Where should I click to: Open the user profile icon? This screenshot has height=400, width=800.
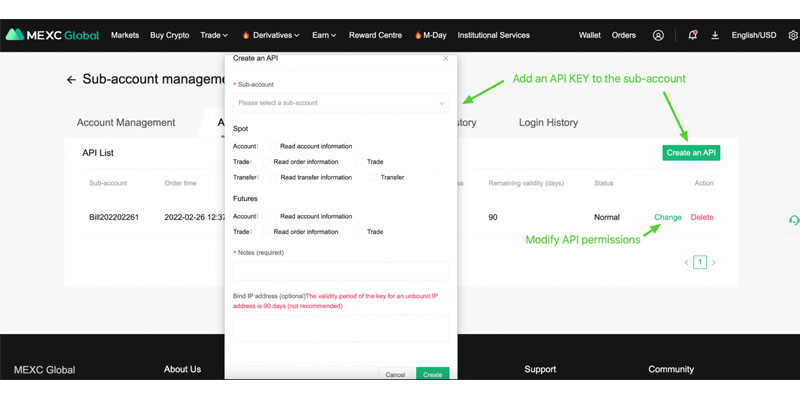coord(658,35)
